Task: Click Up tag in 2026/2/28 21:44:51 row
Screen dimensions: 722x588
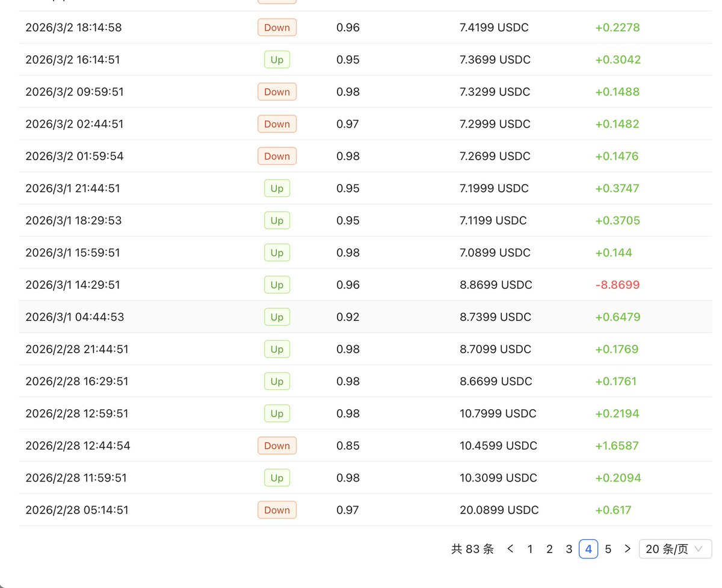Action: (277, 349)
